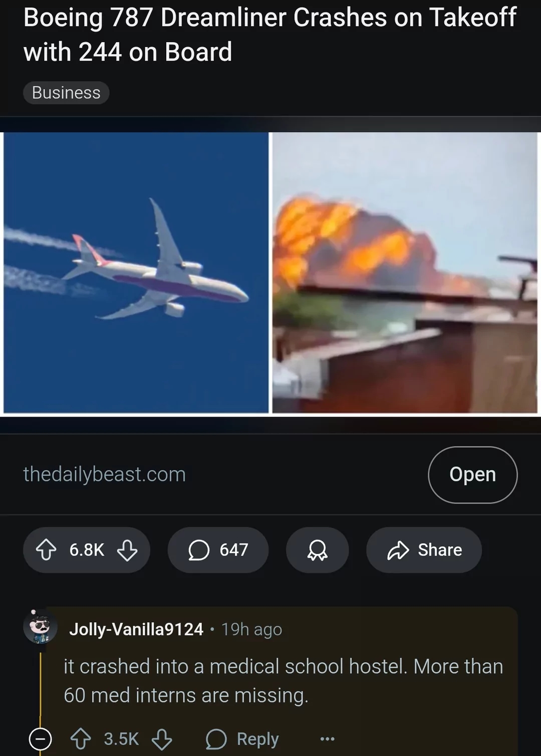The image size is (541, 756).
Task: View the airplane in sky photo
Action: point(136,273)
